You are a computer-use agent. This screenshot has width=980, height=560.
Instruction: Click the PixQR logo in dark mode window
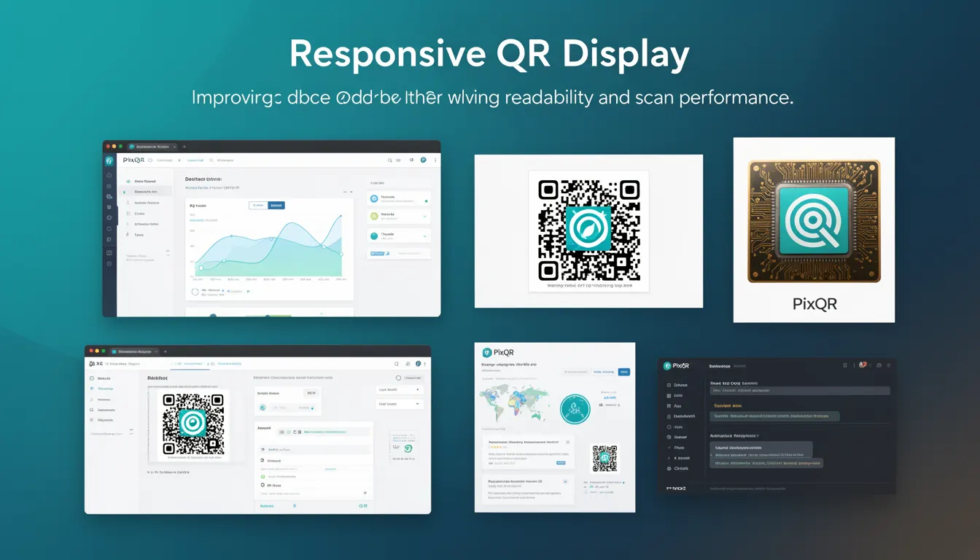676,365
